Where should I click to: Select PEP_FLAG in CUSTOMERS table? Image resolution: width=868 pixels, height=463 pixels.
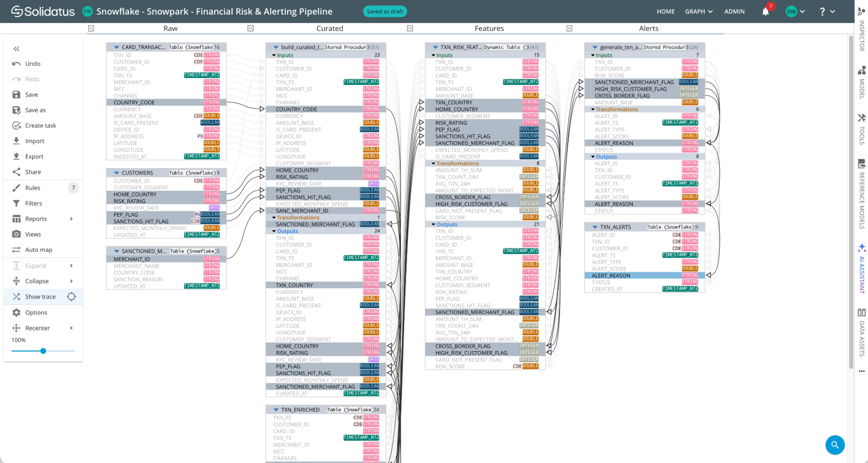[x=166, y=215]
